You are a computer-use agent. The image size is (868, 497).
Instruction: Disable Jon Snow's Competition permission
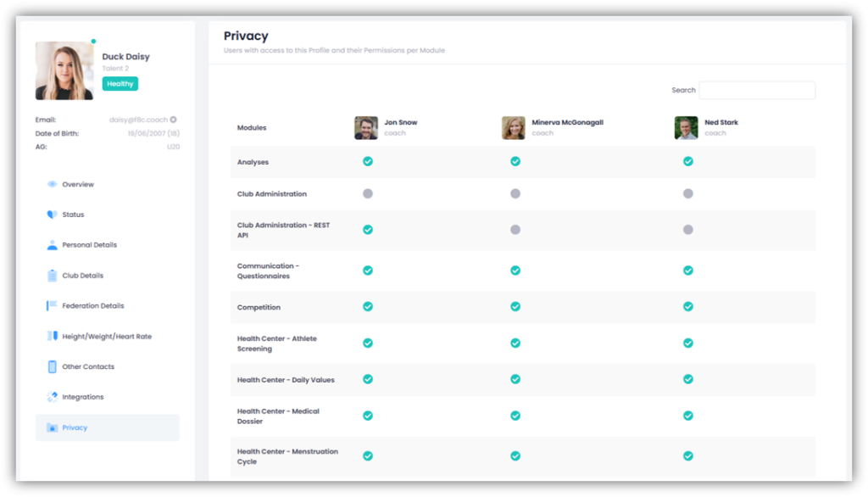point(368,307)
